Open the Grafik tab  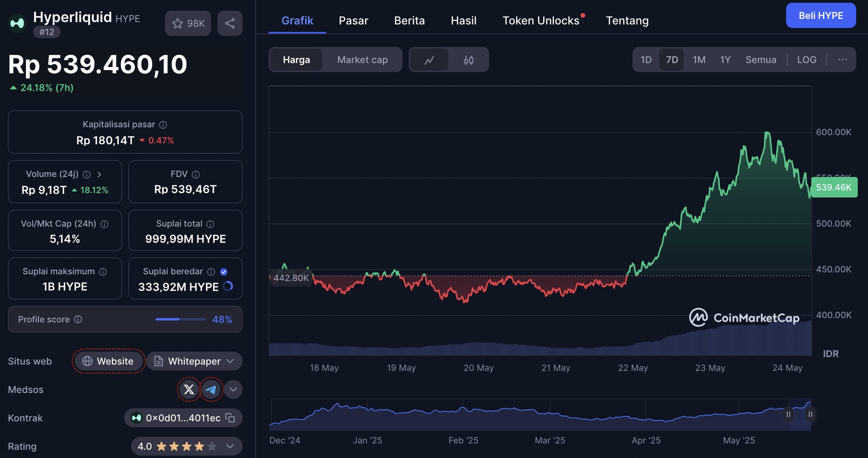297,20
